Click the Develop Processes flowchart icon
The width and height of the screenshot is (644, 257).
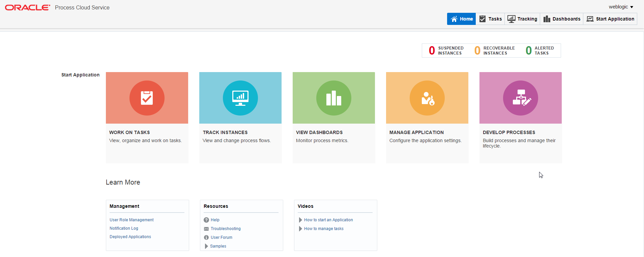[x=521, y=98]
